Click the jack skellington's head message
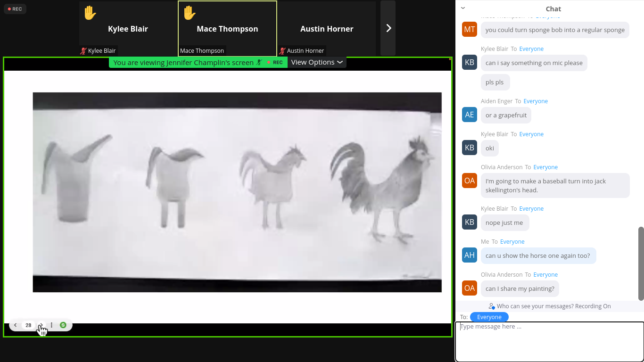This screenshot has width=644, height=362. pyautogui.click(x=555, y=185)
